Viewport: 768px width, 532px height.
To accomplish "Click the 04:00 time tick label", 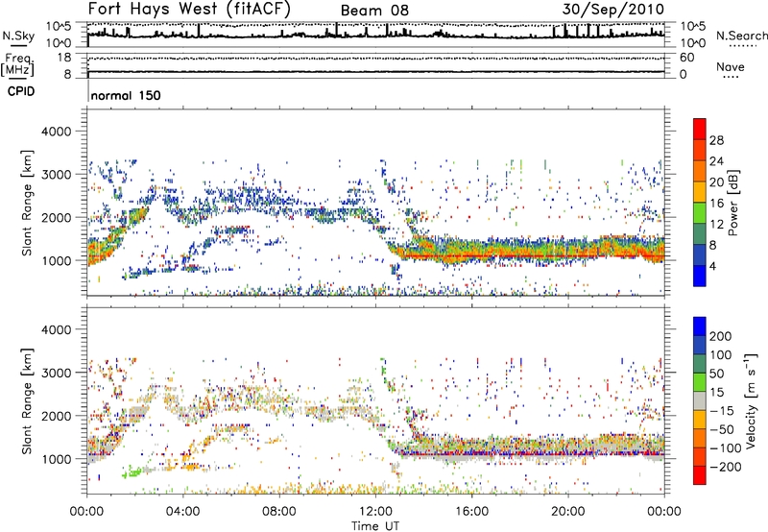I will 183,512.
